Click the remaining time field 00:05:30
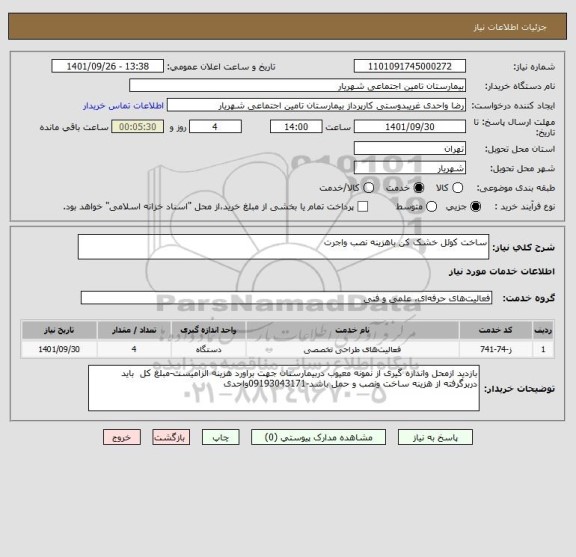Image resolution: width=576 pixels, height=557 pixels. (x=137, y=127)
